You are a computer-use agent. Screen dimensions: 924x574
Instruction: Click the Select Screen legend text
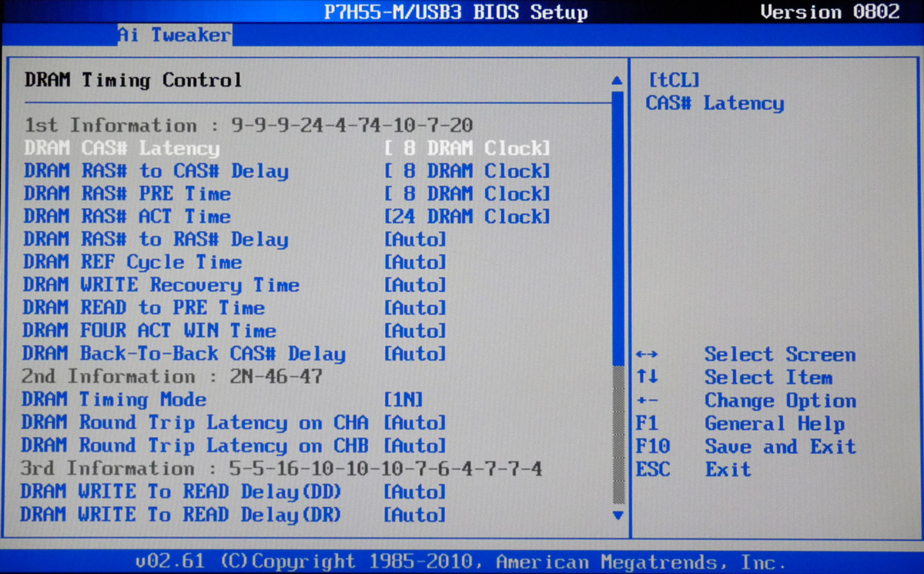780,354
